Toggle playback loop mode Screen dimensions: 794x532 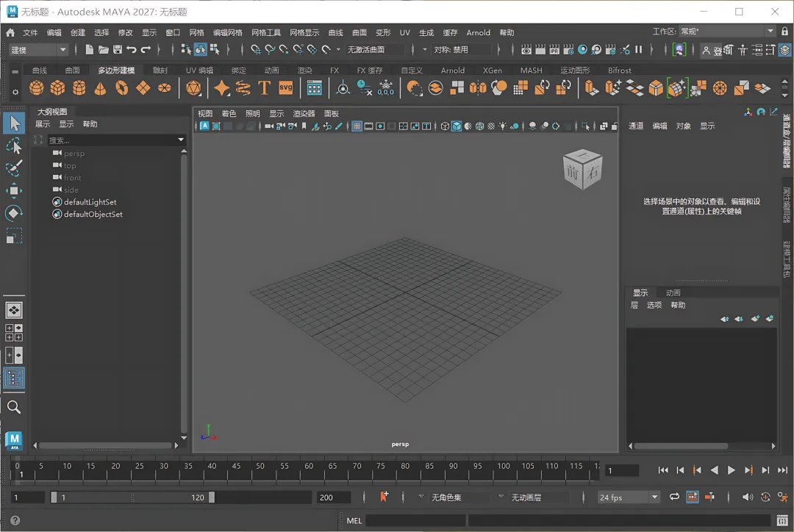click(x=674, y=497)
